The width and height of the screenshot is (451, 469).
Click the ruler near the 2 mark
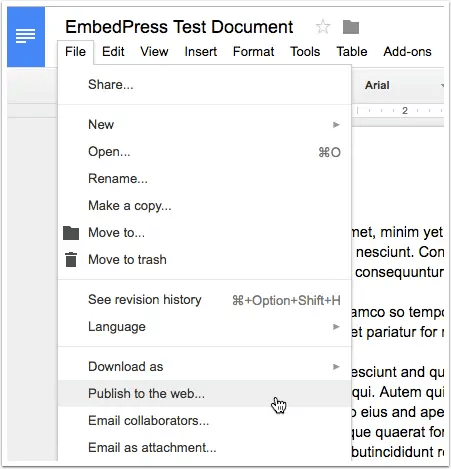pos(405,110)
